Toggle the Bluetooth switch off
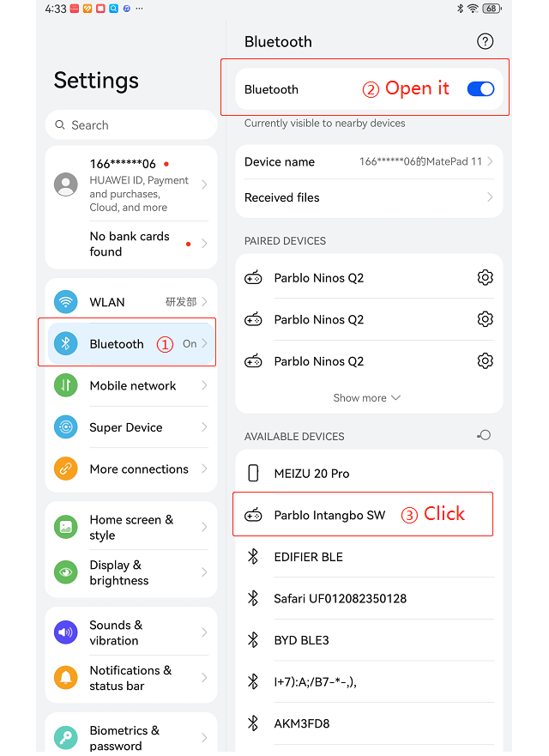This screenshot has width=549, height=756. coord(480,89)
